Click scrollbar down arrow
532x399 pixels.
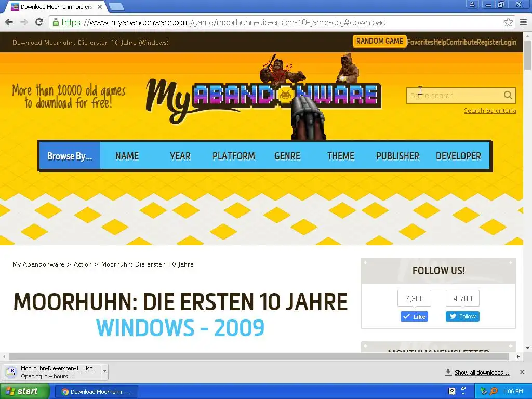click(527, 348)
